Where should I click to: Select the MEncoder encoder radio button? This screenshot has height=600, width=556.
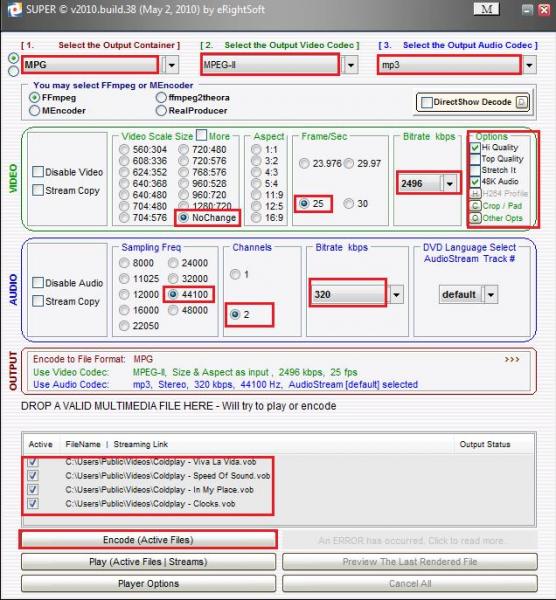pyautogui.click(x=34, y=111)
